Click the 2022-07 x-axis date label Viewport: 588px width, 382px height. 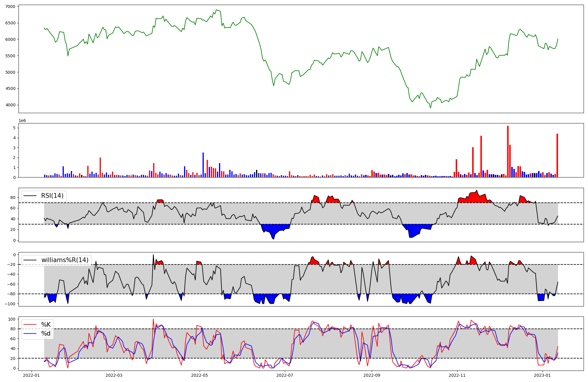tap(285, 375)
